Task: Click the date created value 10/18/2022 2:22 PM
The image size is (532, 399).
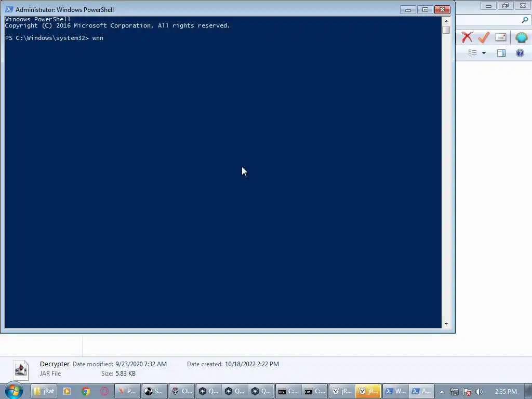Action: pyautogui.click(x=252, y=364)
